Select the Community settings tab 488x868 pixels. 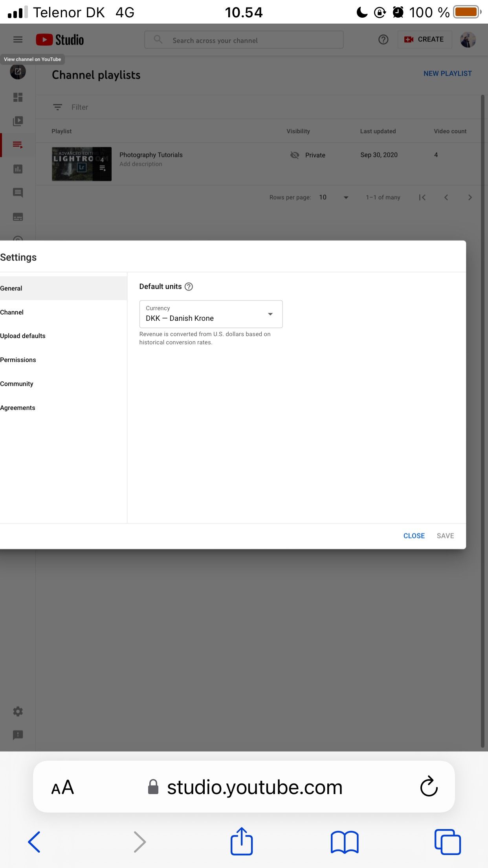63,384
